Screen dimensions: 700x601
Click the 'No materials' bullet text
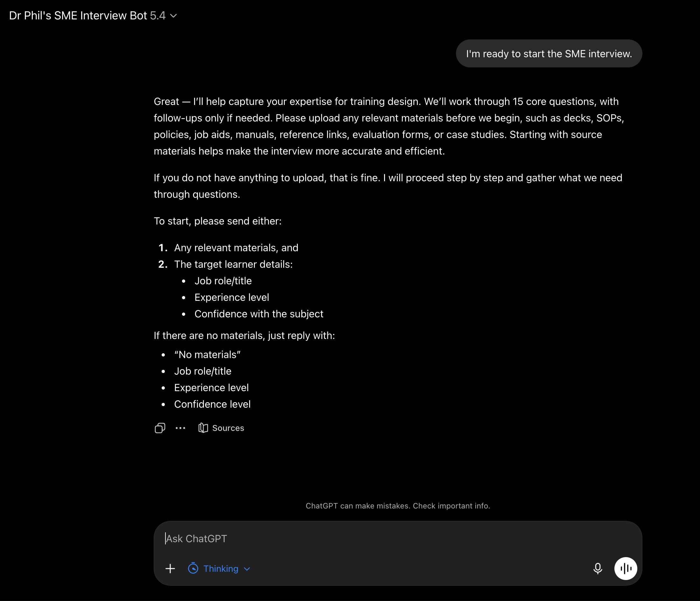click(207, 355)
